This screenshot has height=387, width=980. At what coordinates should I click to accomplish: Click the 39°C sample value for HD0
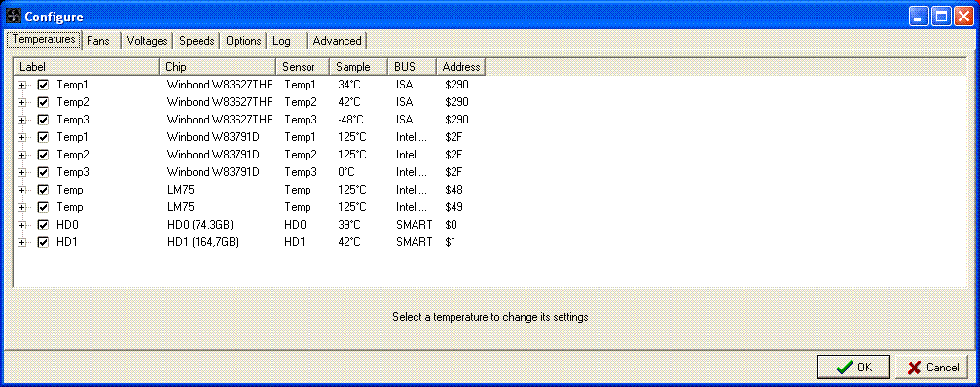(348, 224)
